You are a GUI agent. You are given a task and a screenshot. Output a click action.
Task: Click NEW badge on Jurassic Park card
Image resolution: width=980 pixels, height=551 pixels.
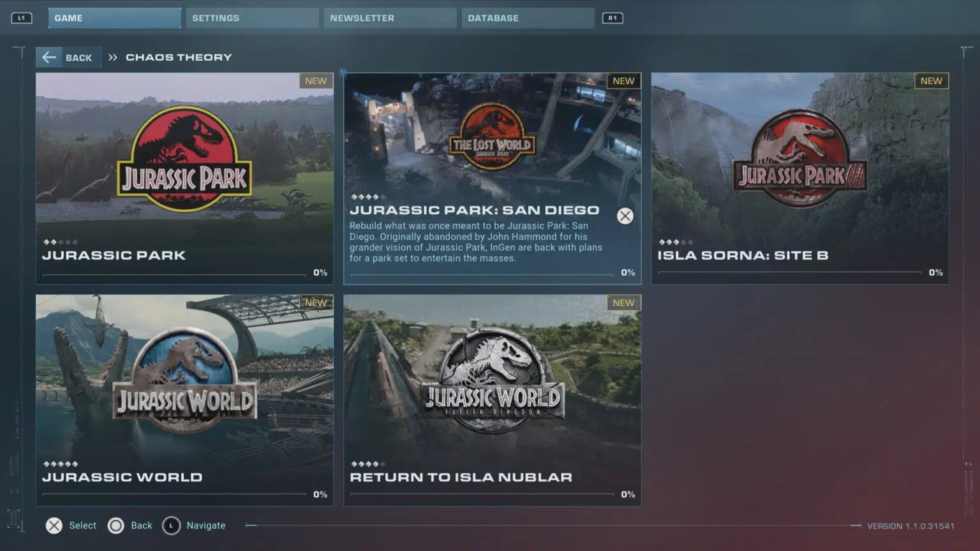click(316, 81)
